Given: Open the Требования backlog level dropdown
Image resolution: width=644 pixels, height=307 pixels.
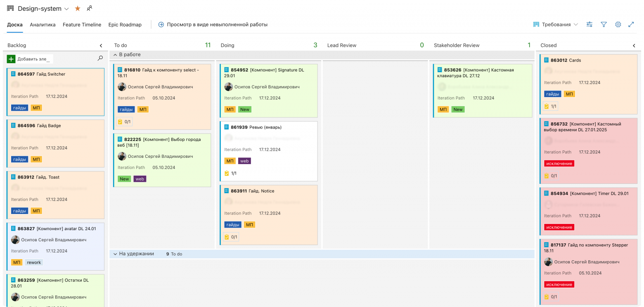Looking at the screenshot, I should [x=555, y=25].
